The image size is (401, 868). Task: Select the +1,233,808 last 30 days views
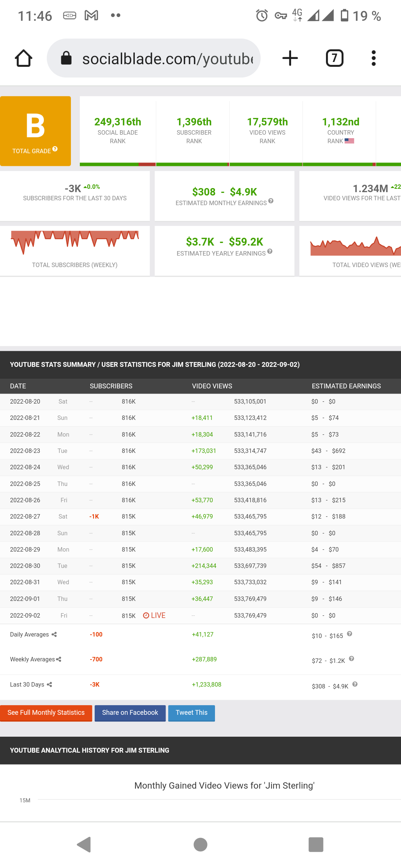click(x=206, y=684)
